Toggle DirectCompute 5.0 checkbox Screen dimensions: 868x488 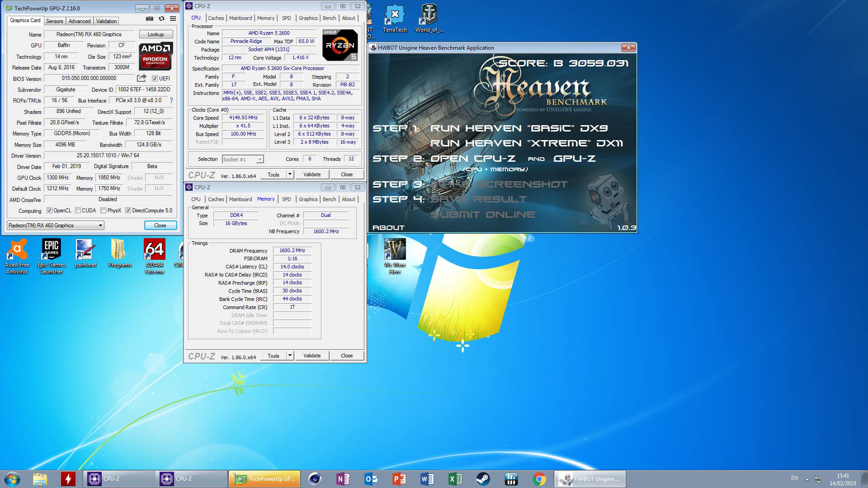pos(128,211)
